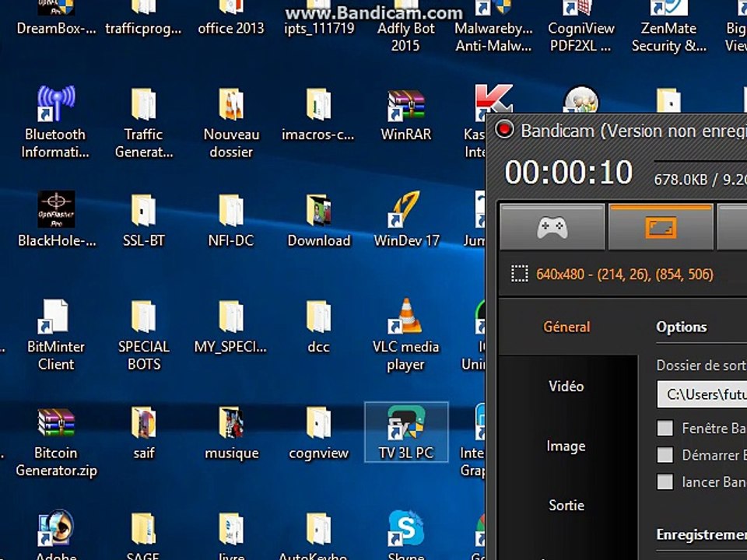The image size is (747, 560).
Task: Open the trafficprog... folder
Action: (143, 19)
